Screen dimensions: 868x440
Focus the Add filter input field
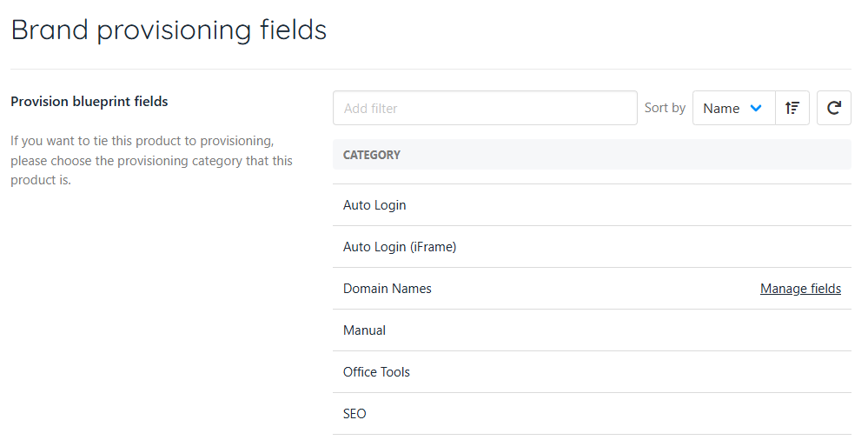click(485, 108)
